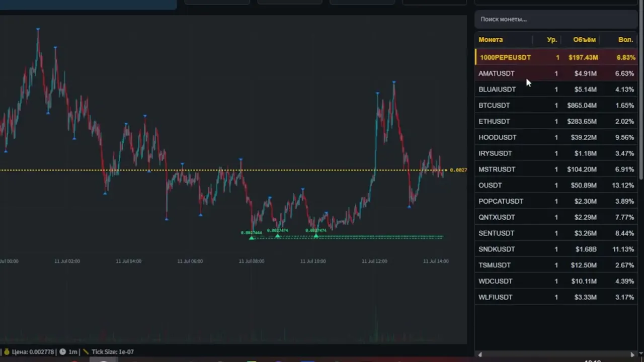Sort the list by the Вол. column

[x=625, y=40]
